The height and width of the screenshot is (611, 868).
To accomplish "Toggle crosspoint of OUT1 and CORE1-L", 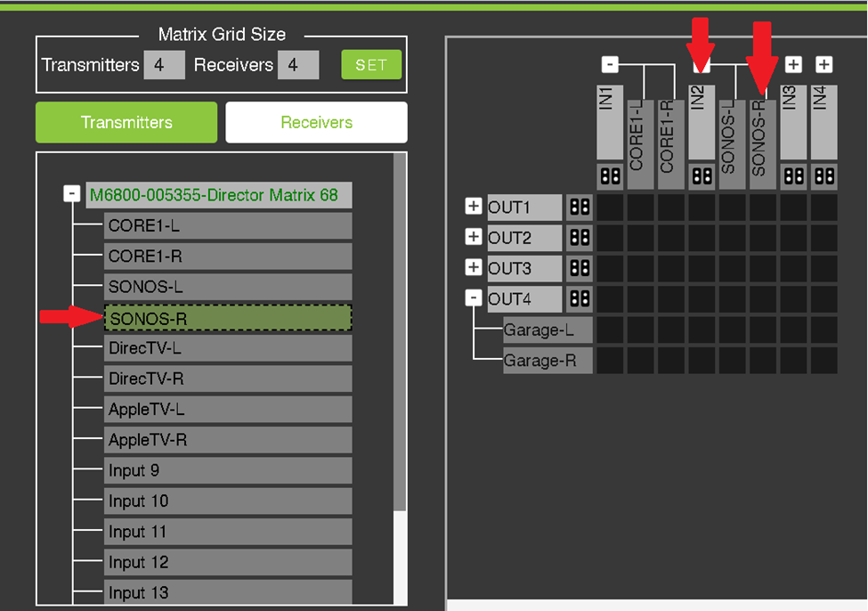I will (640, 208).
